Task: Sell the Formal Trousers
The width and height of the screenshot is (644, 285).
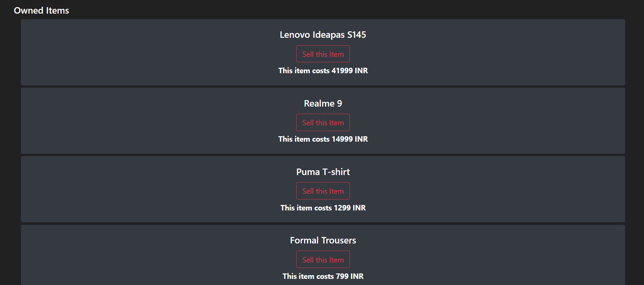Action: [x=323, y=259]
